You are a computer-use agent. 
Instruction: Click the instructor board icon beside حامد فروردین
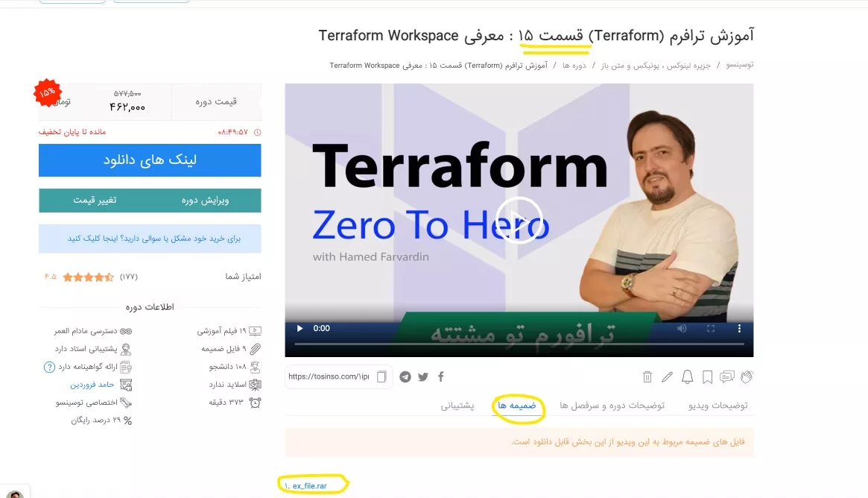[x=126, y=385]
